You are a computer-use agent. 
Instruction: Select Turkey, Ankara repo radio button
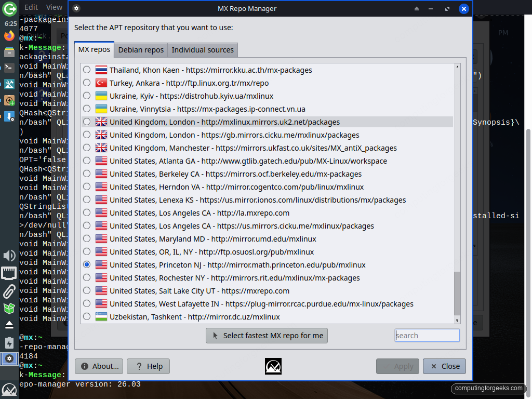[87, 83]
